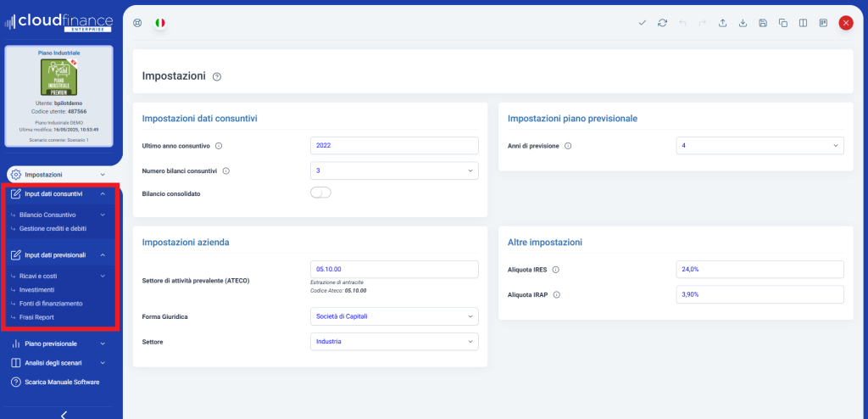Viewport: 868px width, 419px height.
Task: Click the Ultimo anno consuntivo field 2022
Action: [x=394, y=146]
